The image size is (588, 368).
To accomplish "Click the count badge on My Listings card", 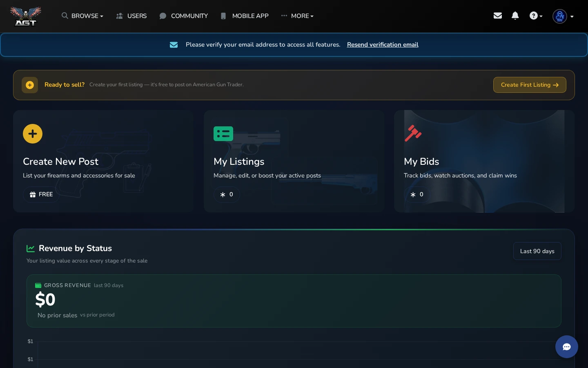I will pyautogui.click(x=227, y=194).
